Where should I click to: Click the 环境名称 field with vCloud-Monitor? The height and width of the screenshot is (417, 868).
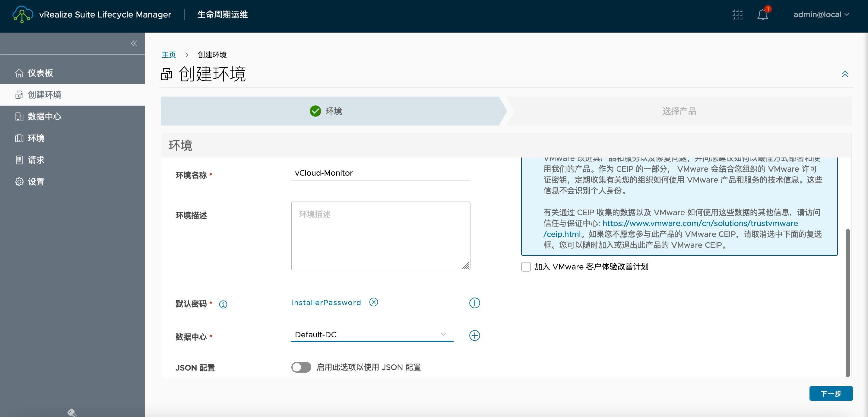(381, 173)
